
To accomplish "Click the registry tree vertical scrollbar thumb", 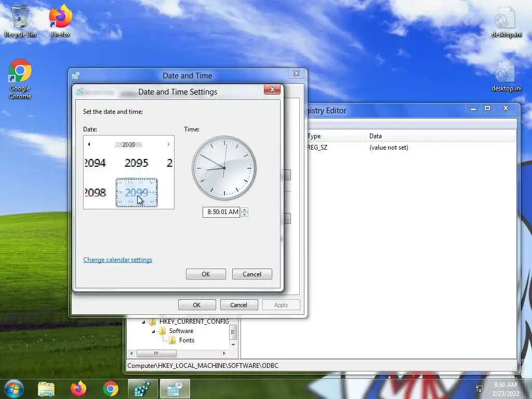I will 233,332.
